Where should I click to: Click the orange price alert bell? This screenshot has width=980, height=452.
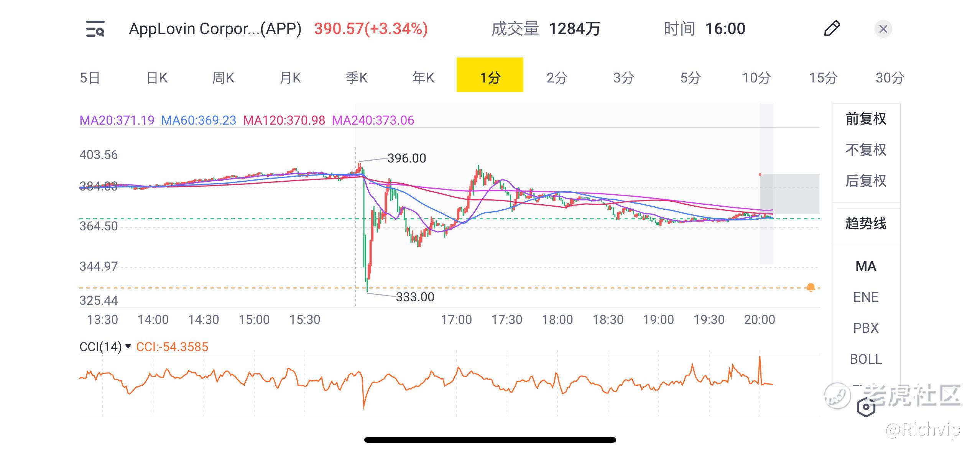[811, 288]
